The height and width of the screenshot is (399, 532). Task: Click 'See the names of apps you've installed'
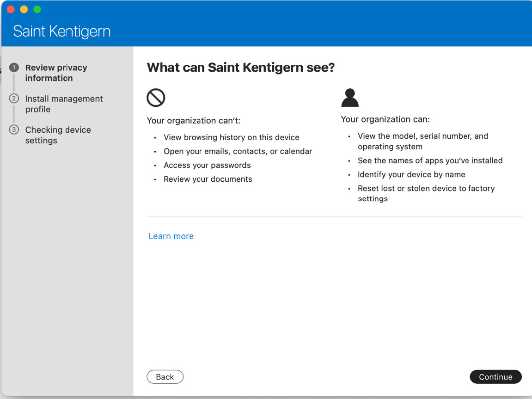[x=430, y=160]
